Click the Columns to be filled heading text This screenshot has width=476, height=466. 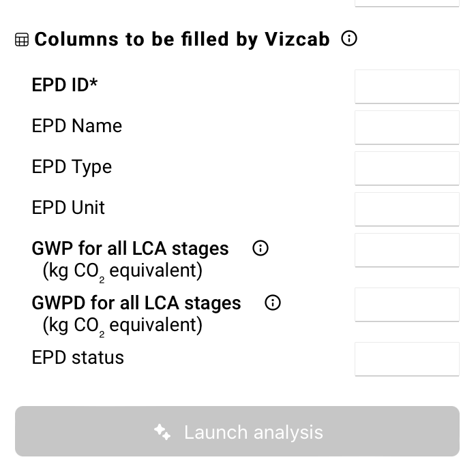(x=182, y=40)
